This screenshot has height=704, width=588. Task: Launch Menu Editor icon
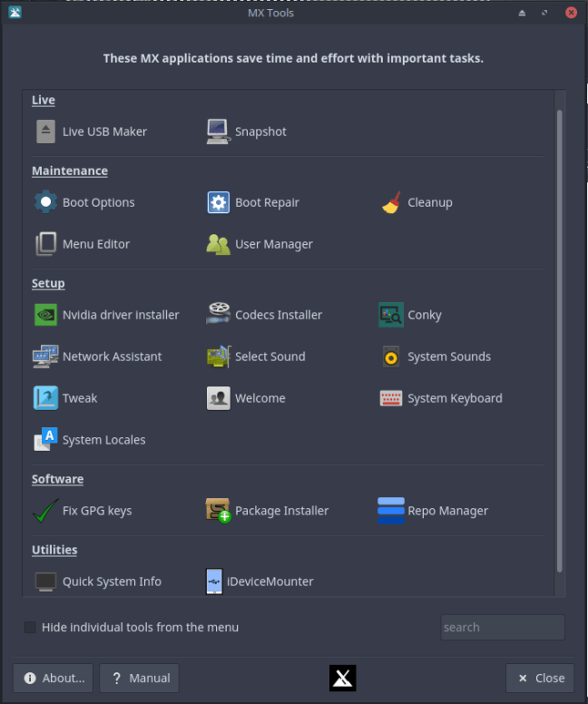tap(45, 244)
